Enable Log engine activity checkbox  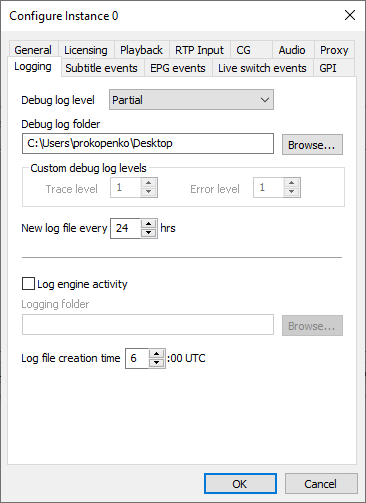coord(28,284)
